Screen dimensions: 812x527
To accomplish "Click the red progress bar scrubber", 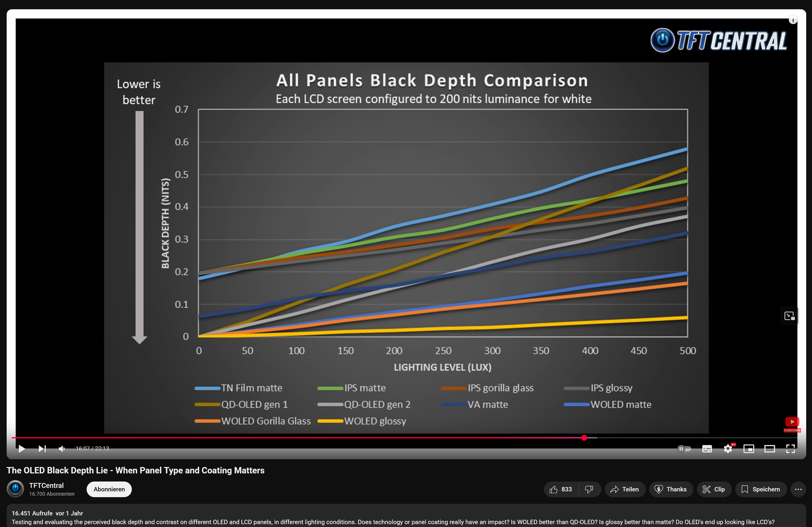I will pos(584,437).
